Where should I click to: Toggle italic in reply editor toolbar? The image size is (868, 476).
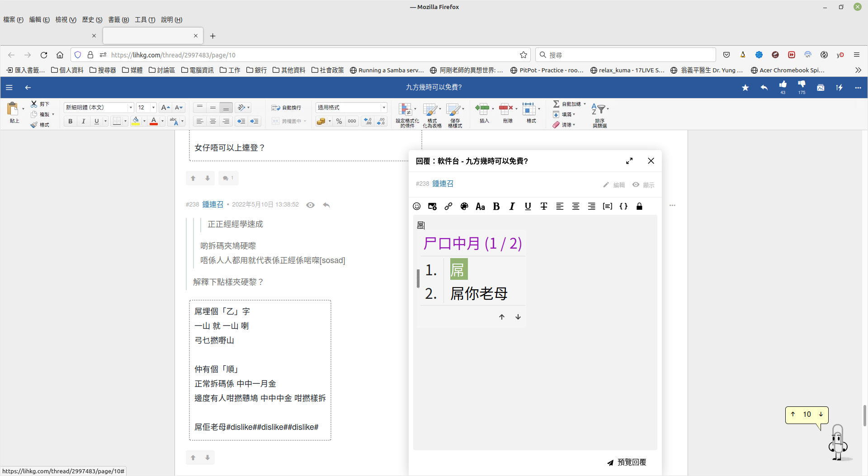click(x=512, y=206)
